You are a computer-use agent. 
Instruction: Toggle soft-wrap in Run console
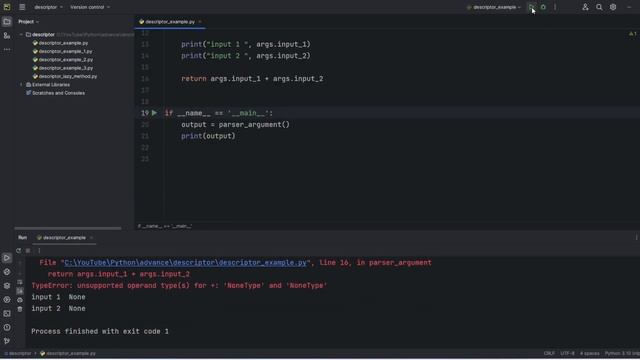pyautogui.click(x=20, y=282)
